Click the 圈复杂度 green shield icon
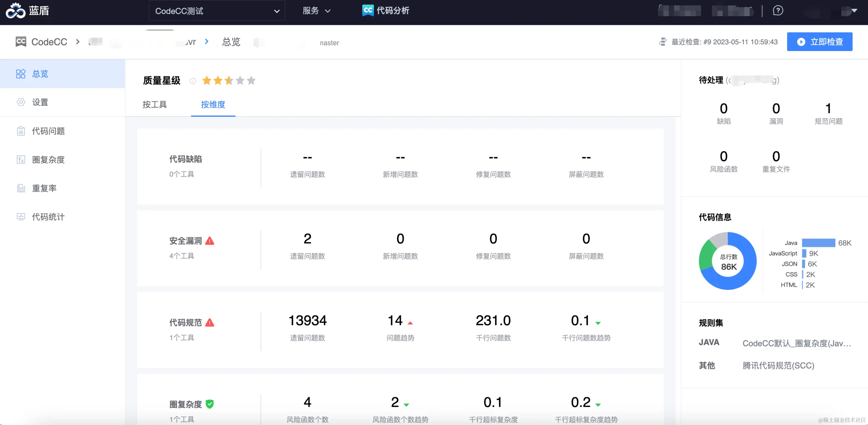The height and width of the screenshot is (425, 868). [210, 404]
